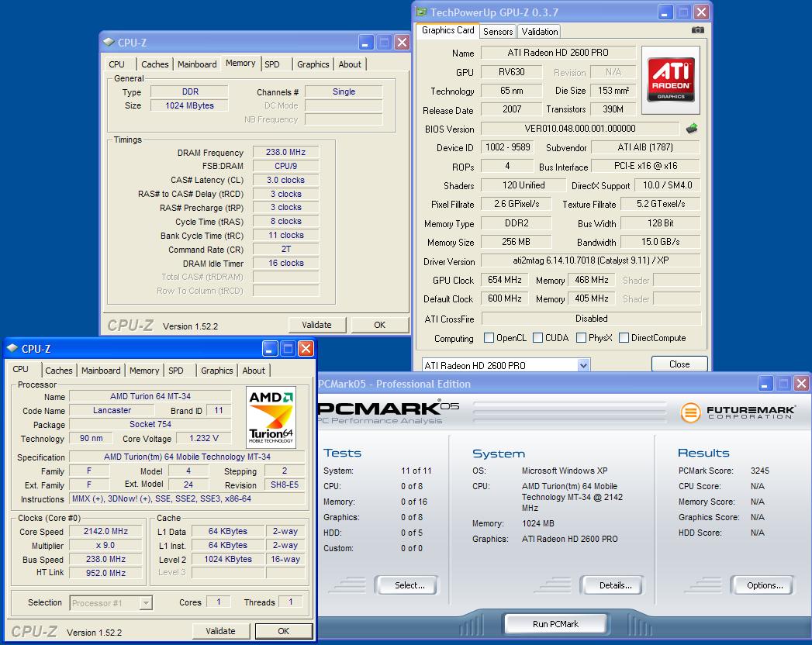The height and width of the screenshot is (645, 812).
Task: Click the lower CPU-Z CPU window title icon
Action: (12, 348)
